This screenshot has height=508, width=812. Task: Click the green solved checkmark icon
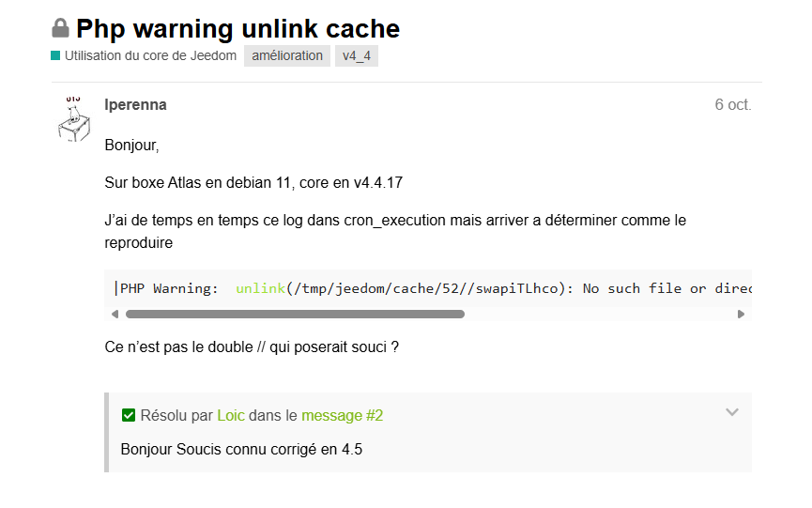click(129, 415)
